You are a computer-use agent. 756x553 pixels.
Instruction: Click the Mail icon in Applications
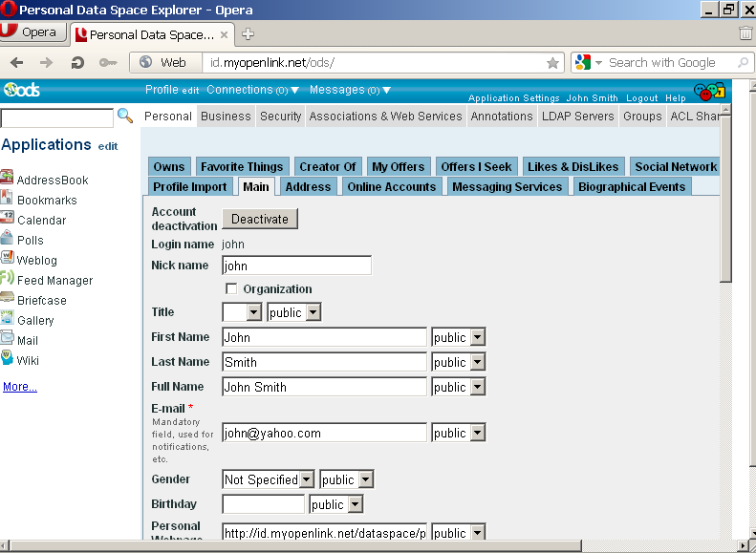click(7, 339)
